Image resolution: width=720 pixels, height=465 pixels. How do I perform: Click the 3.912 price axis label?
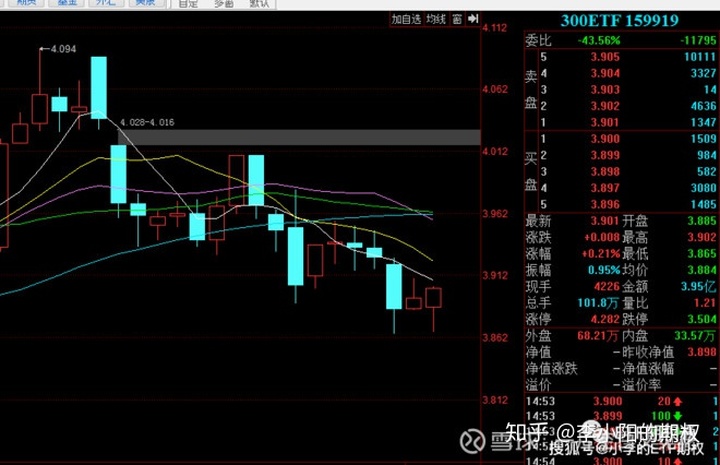pyautogui.click(x=495, y=275)
